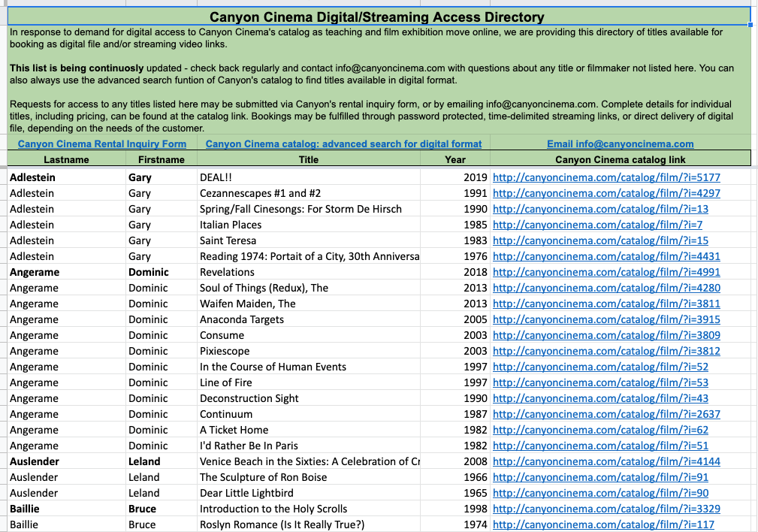Open catalog link for Line of Fire (i=53)
The width and height of the screenshot is (758, 532).
click(600, 383)
